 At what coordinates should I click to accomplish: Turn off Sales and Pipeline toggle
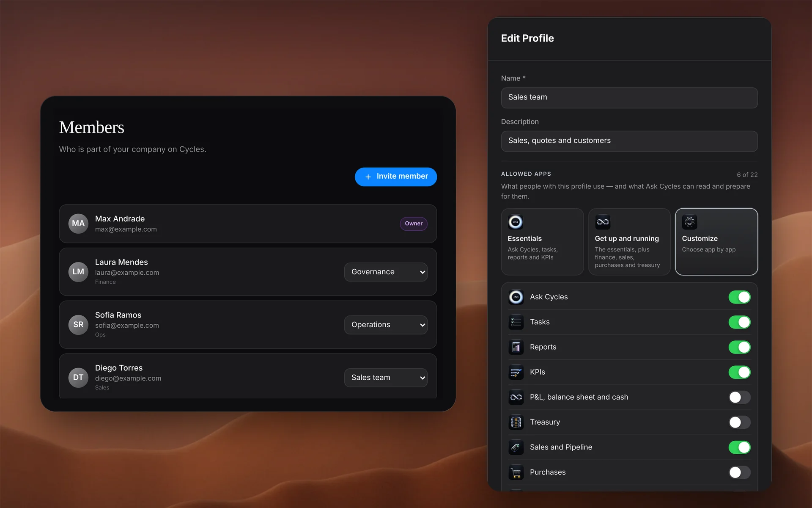coord(739,447)
